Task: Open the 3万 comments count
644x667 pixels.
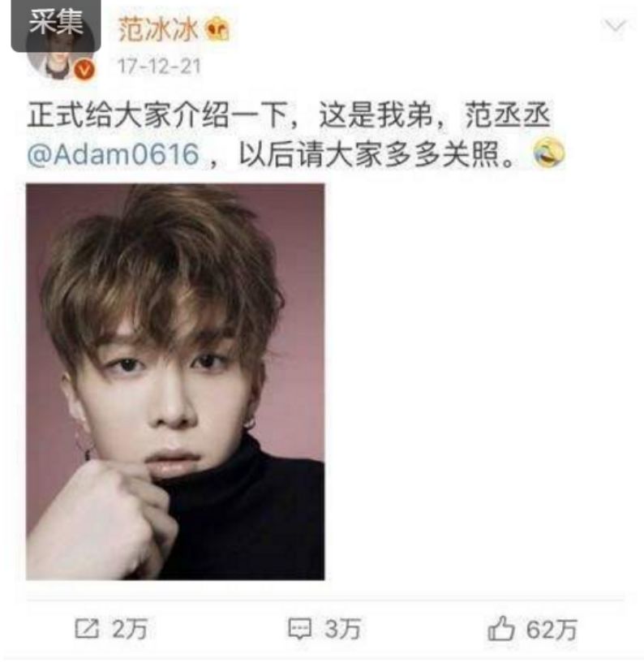Action: coord(343,629)
